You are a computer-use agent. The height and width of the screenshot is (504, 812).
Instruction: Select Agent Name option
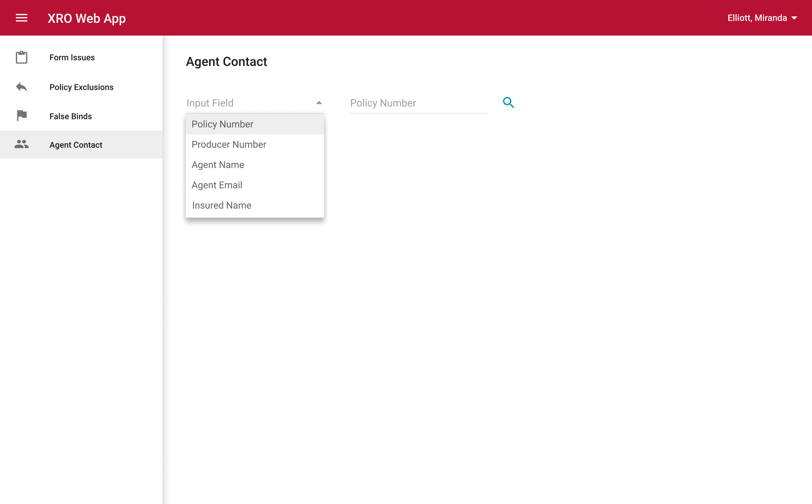point(218,165)
